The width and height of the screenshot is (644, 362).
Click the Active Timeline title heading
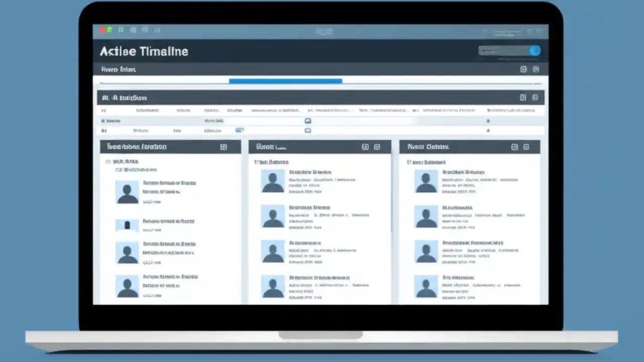pyautogui.click(x=143, y=51)
